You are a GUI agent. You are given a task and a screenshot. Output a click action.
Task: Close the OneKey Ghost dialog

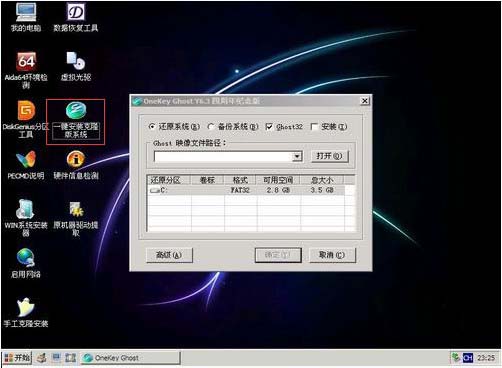tap(365, 101)
